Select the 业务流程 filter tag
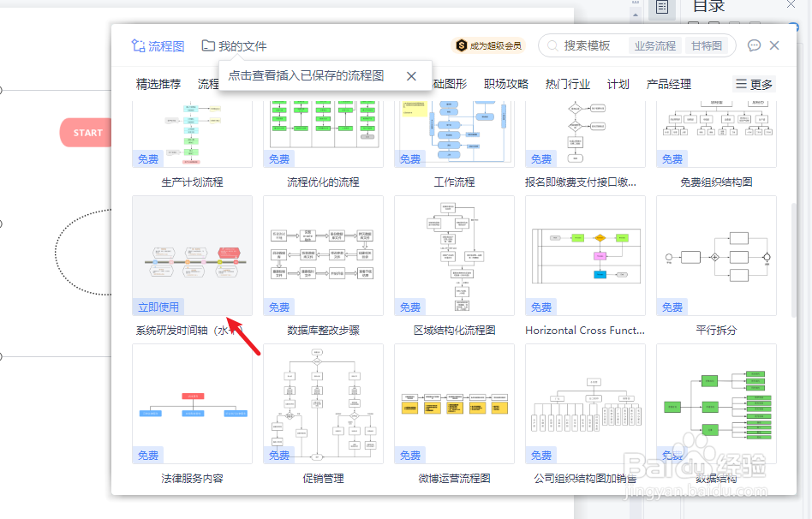Viewport: 812px width, 519px height. [654, 45]
